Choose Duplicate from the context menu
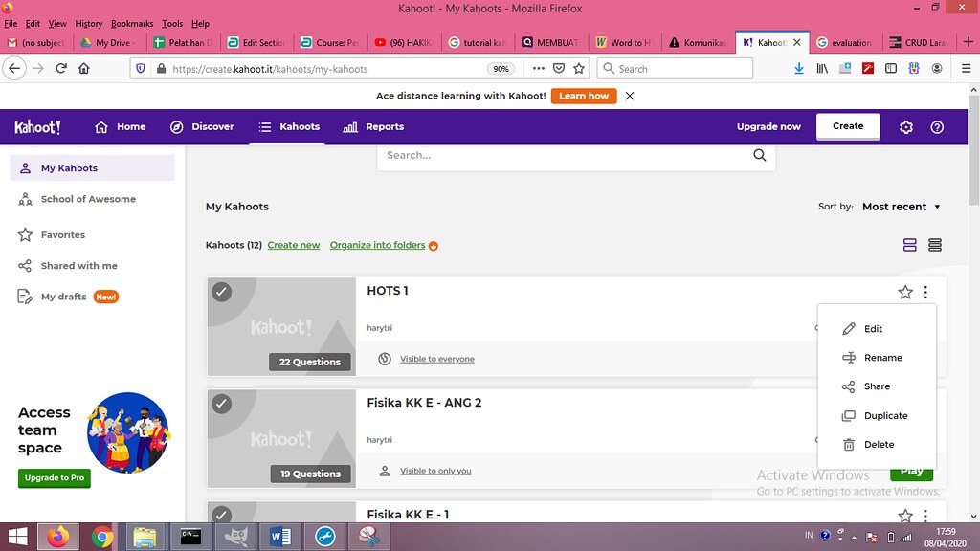This screenshot has width=980, height=551. (x=877, y=415)
